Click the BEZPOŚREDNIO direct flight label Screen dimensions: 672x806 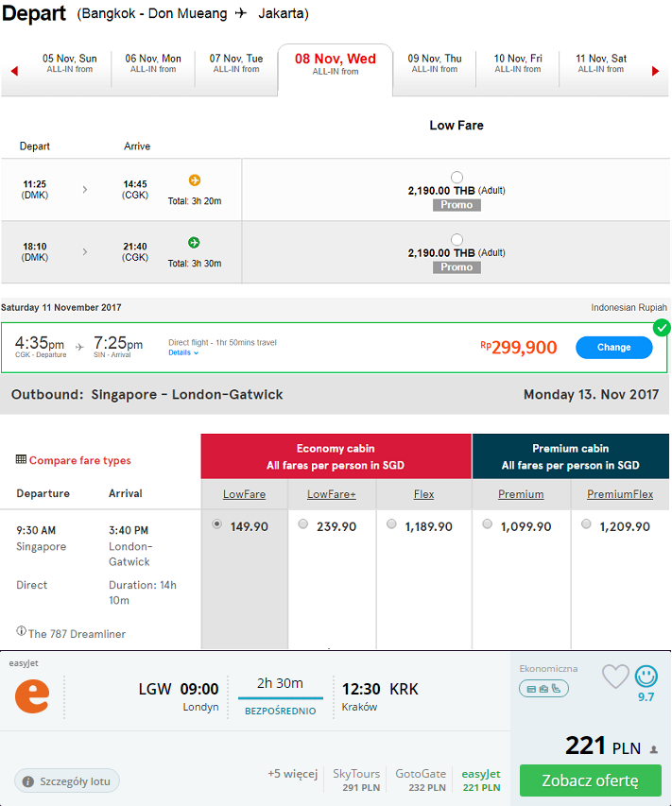click(x=280, y=711)
